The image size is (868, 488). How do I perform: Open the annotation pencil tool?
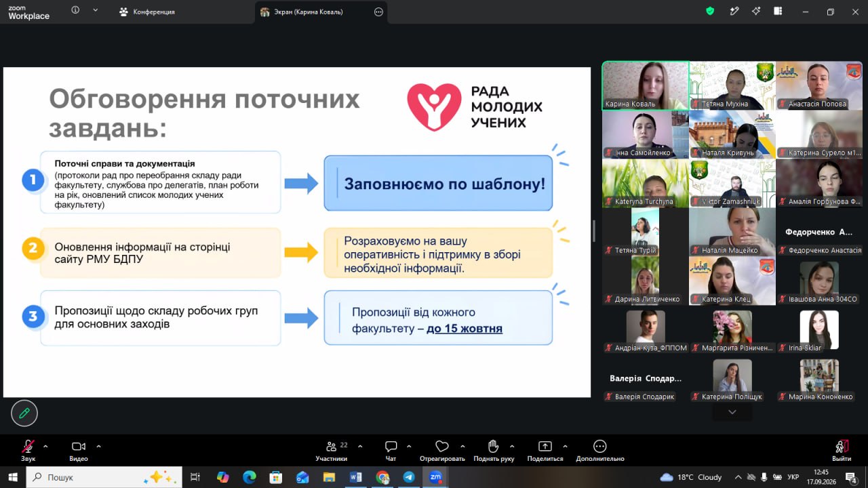24,413
